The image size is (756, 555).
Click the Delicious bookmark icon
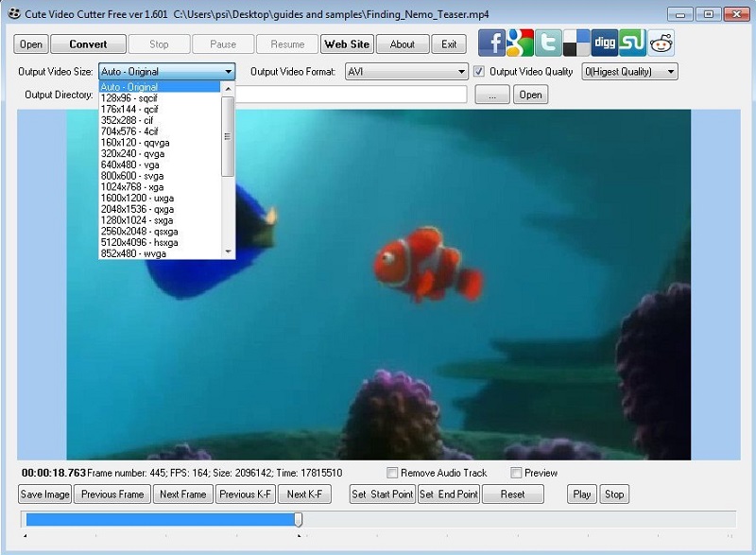click(576, 43)
